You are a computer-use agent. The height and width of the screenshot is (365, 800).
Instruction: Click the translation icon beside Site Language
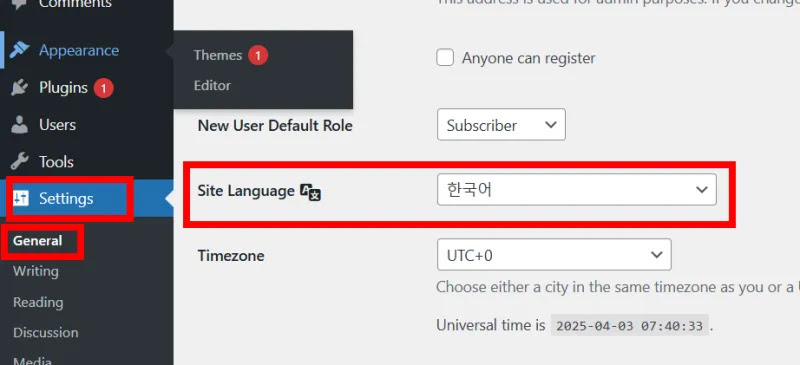(310, 192)
